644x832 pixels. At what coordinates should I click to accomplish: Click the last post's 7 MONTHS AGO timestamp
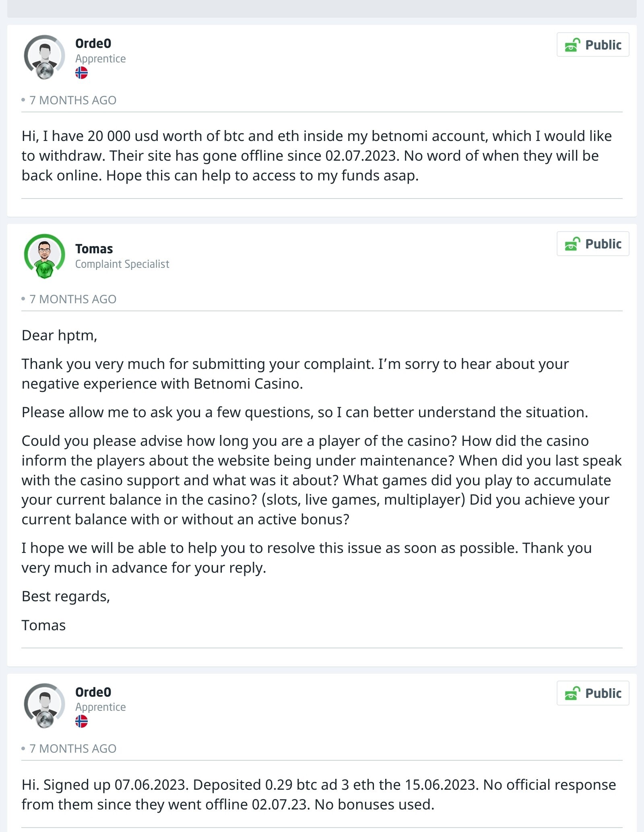(x=73, y=749)
